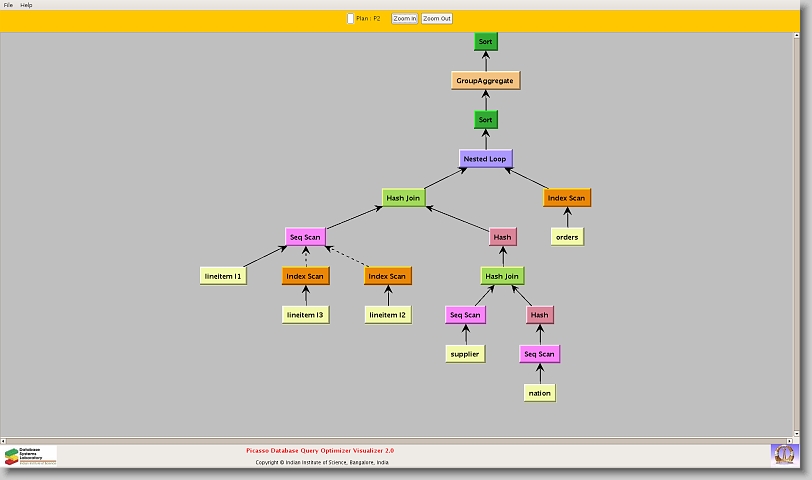Viewport: 812px width, 480px height.
Task: Click the Index Scan node above orders
Action: coord(567,198)
